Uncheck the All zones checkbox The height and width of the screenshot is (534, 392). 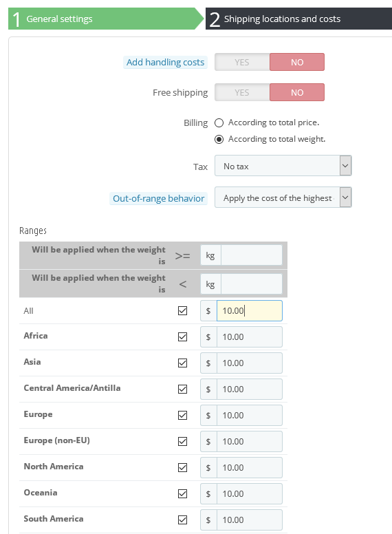click(183, 310)
